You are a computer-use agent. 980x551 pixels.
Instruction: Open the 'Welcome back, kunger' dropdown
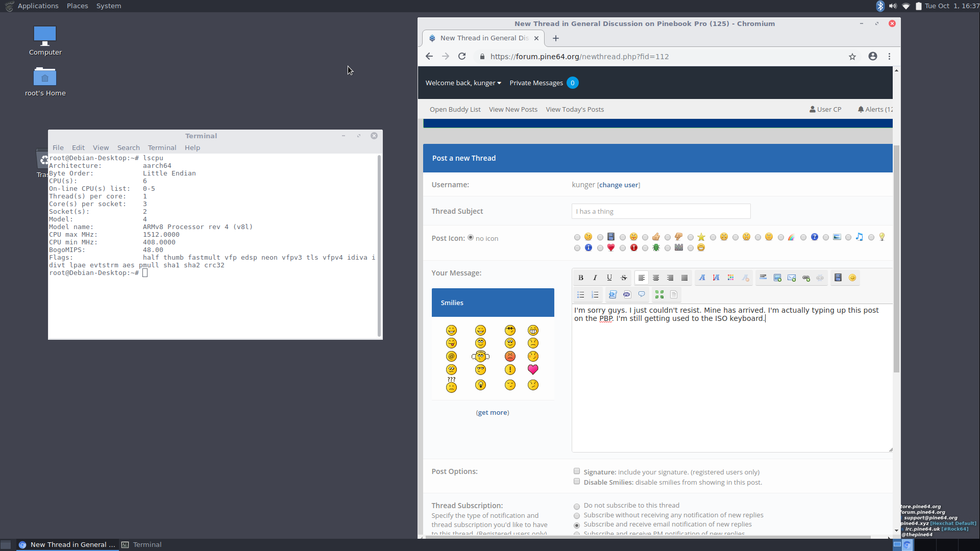tap(463, 83)
